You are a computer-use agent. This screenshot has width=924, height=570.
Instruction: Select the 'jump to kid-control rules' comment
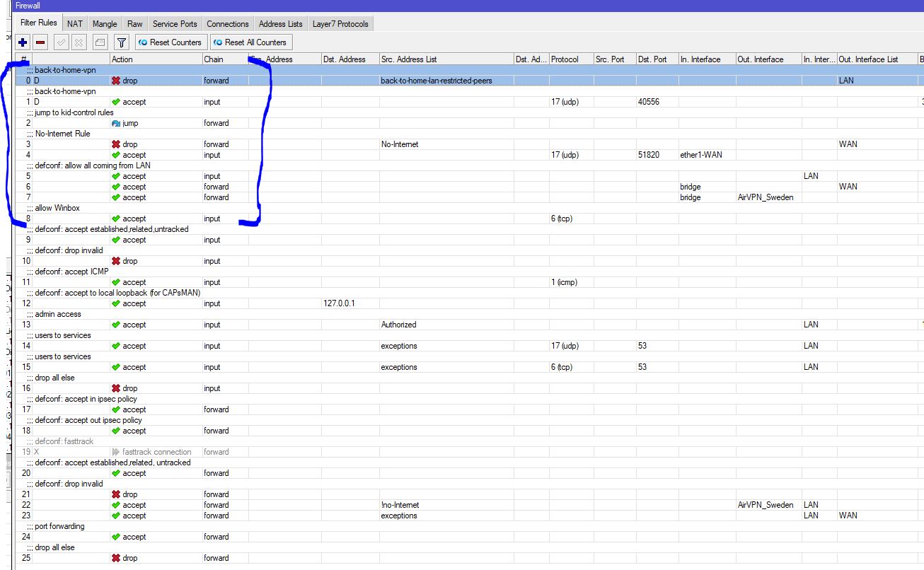point(74,112)
